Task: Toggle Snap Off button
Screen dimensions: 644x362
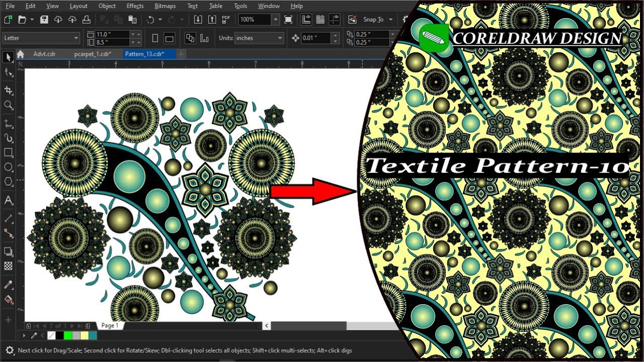Action: [352, 20]
